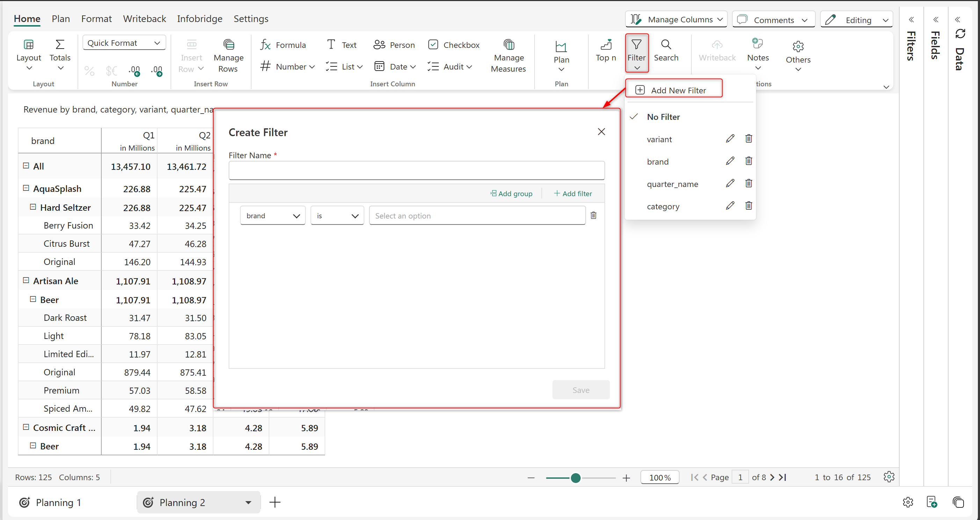
Task: Open the brand field dropdown
Action: tap(273, 216)
